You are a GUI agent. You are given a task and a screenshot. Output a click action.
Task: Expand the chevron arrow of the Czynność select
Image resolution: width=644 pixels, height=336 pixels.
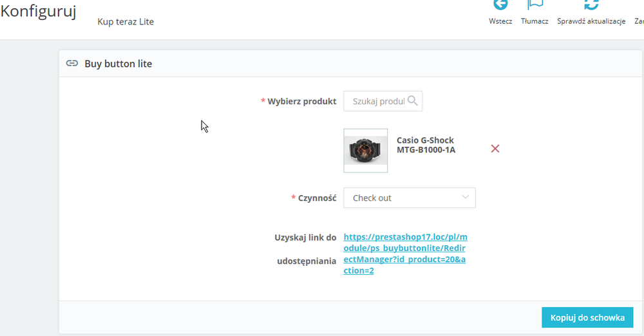coord(465,197)
